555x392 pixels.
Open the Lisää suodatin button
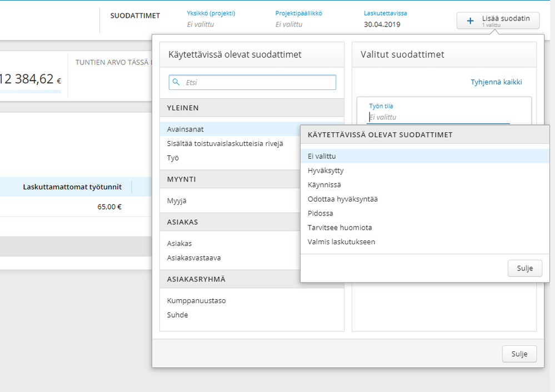498,21
